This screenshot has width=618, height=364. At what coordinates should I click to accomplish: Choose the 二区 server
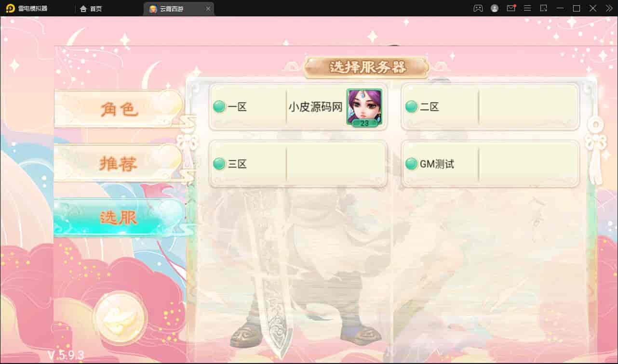pyautogui.click(x=490, y=107)
